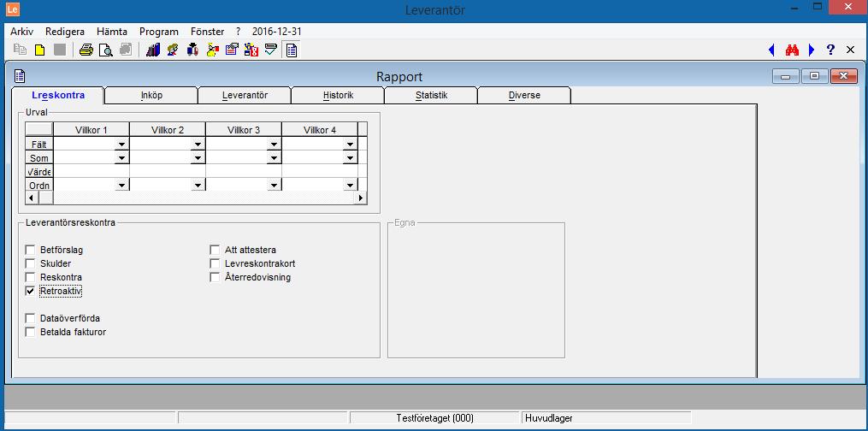Open Fält dropdown under Villkor 2

pyautogui.click(x=198, y=145)
